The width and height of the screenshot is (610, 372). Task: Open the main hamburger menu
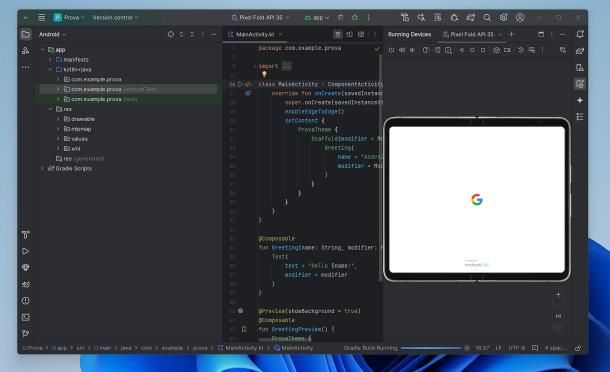click(42, 18)
